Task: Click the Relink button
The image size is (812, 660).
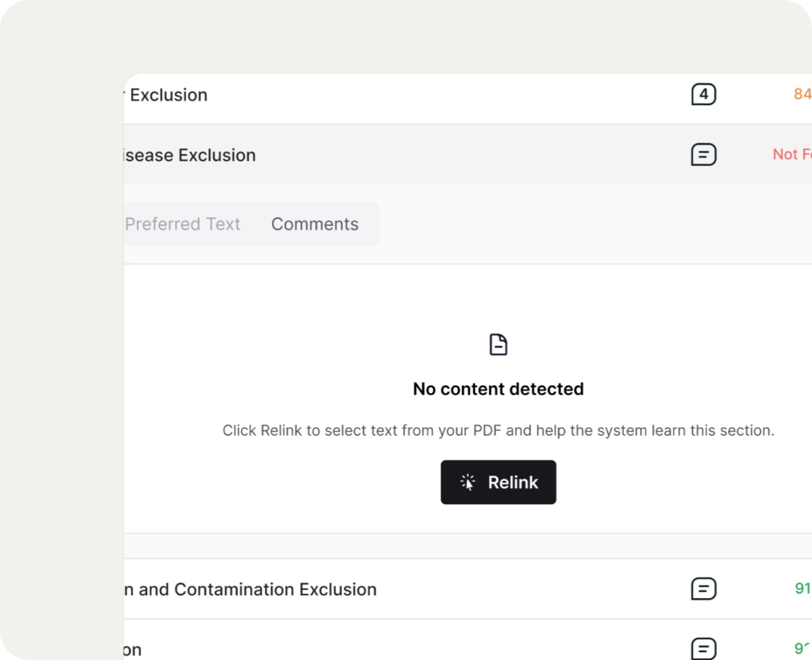Action: (x=498, y=482)
